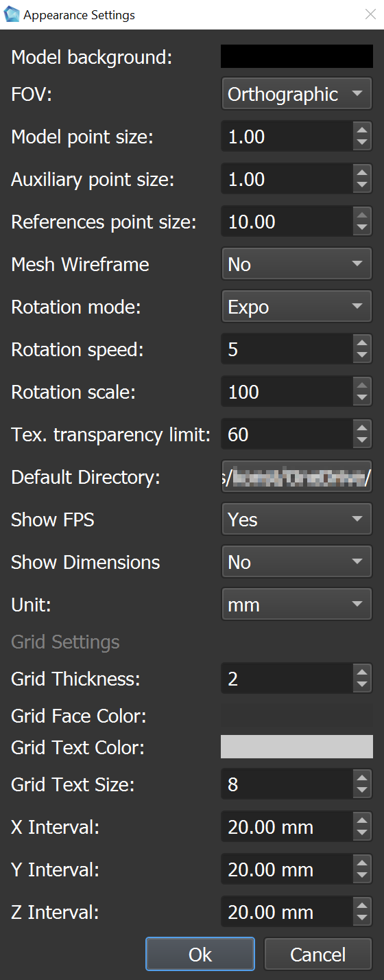The image size is (384, 980).
Task: Open the Rotation mode Expo dropdown
Action: click(x=296, y=307)
